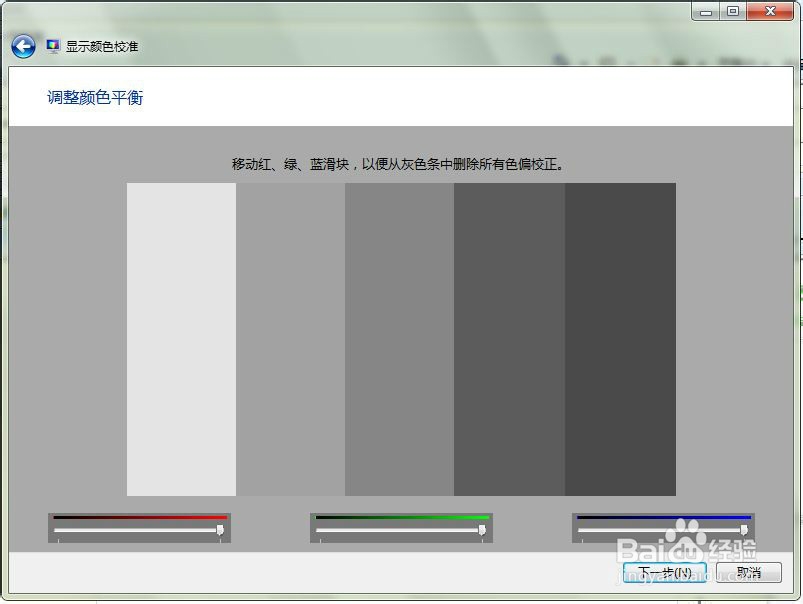Click the 显示颜色校准 window title

point(102,47)
